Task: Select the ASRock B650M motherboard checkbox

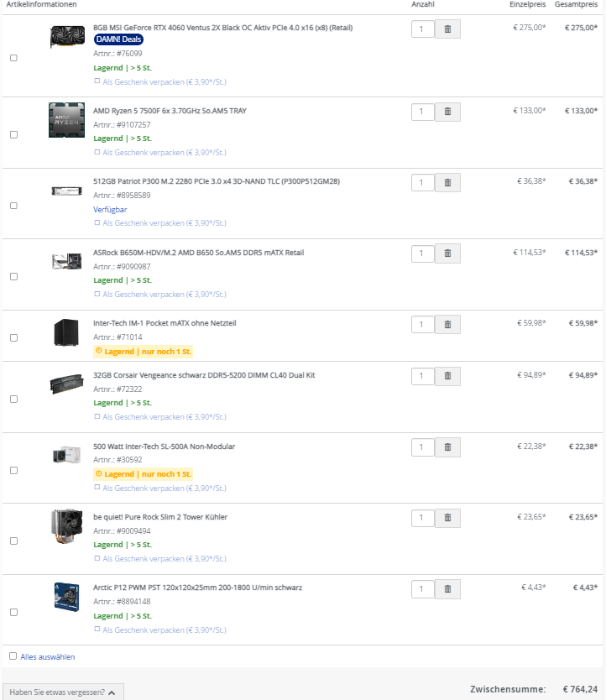Action: tap(13, 277)
